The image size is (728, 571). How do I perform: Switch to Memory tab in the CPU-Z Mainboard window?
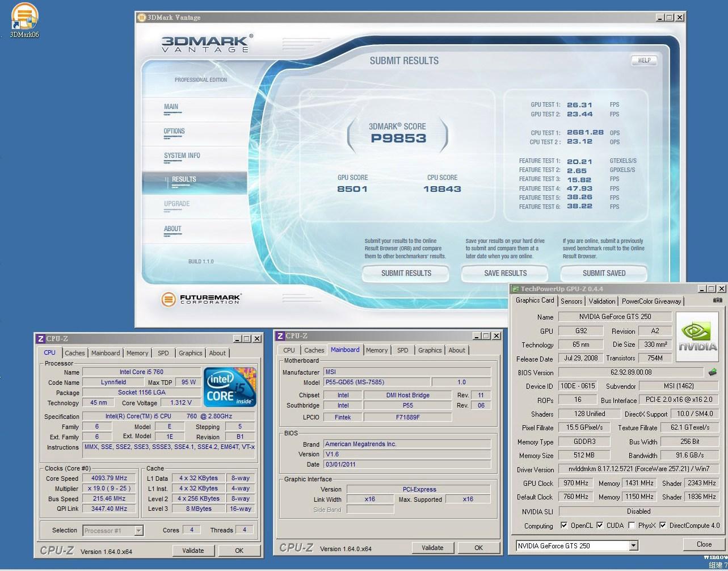[377, 350]
